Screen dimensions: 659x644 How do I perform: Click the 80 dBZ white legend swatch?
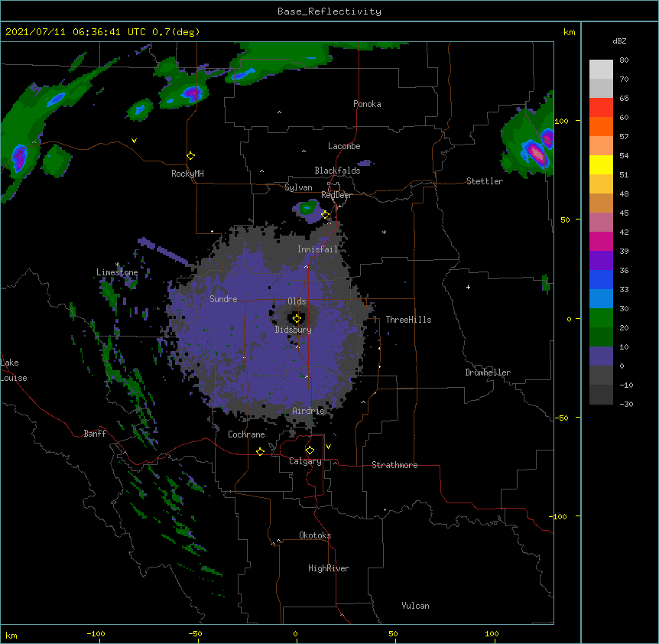601,70
